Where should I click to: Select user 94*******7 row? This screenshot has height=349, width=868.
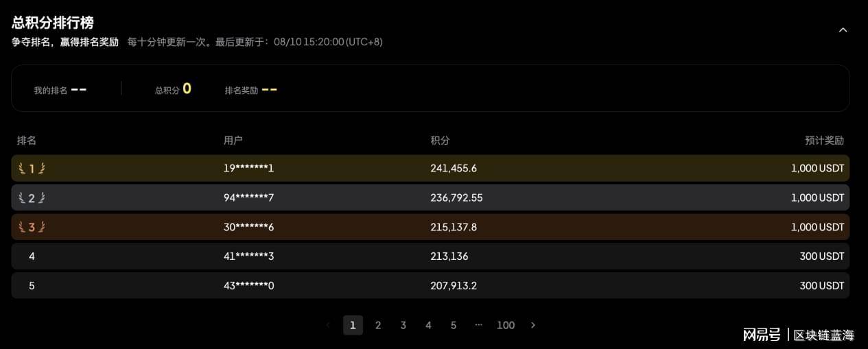(x=430, y=197)
